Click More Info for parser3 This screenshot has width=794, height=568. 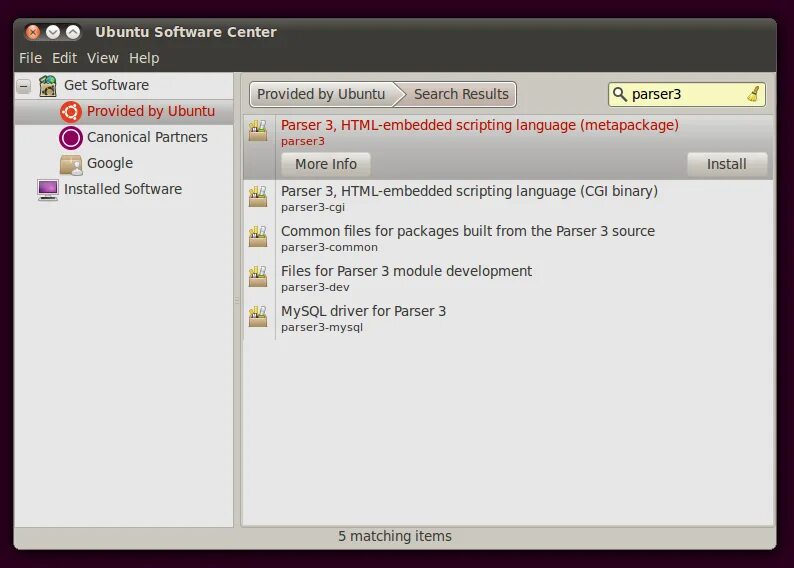coord(326,164)
